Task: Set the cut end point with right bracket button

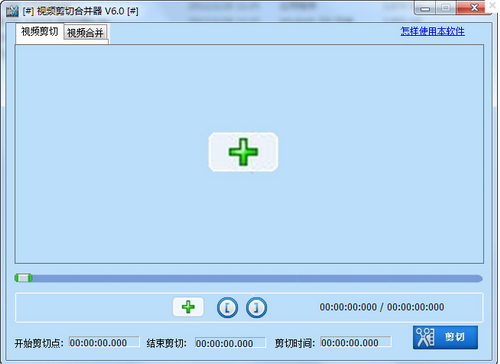Action: click(256, 307)
